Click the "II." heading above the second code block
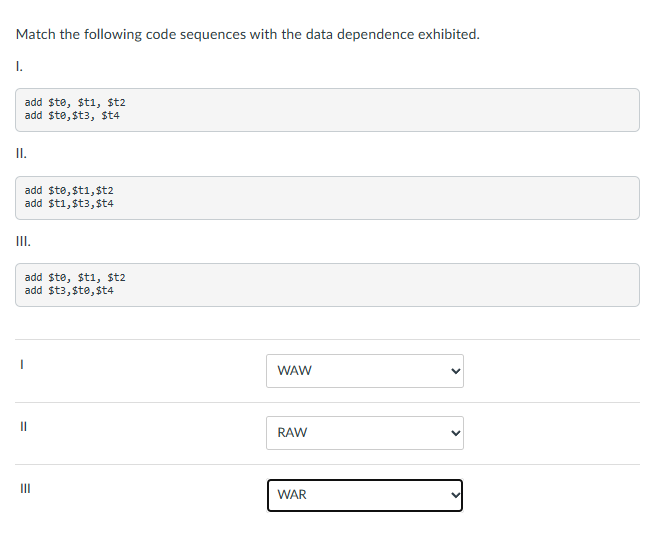Image resolution: width=655 pixels, height=535 pixels. (x=21, y=155)
